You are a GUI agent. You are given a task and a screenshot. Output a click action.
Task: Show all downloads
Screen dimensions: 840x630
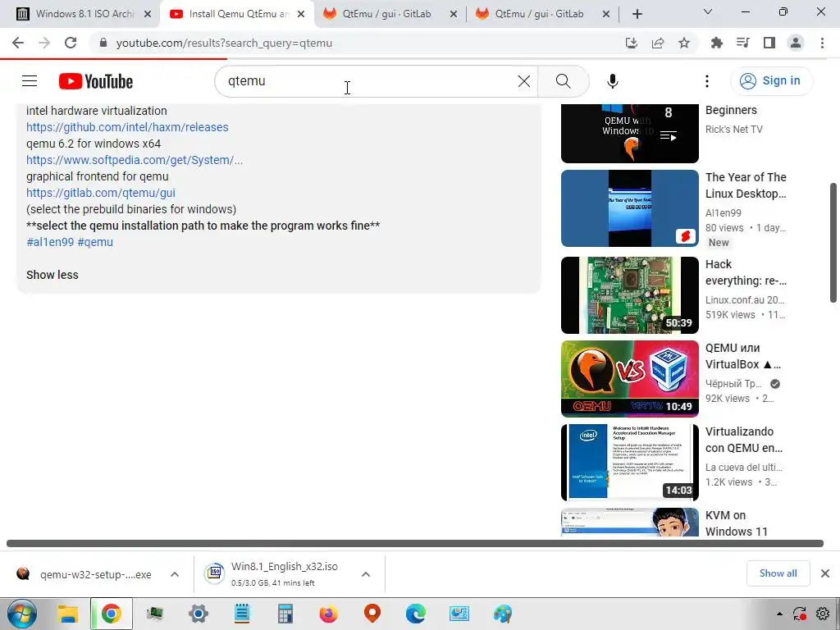coord(778,573)
